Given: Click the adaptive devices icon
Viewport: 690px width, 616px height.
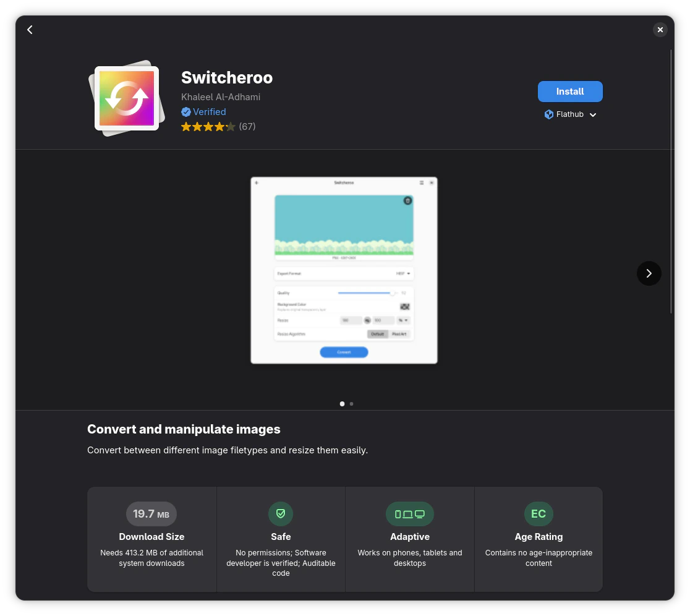Looking at the screenshot, I should coord(410,514).
